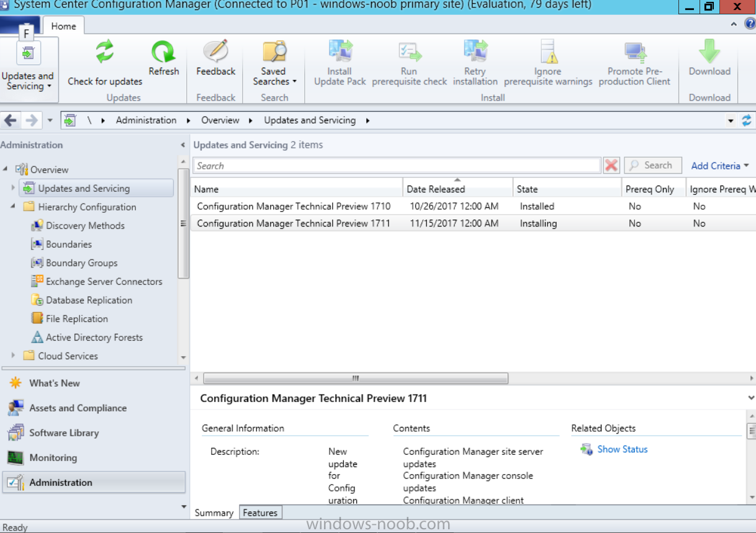Open the blue application menu button
756x533 pixels.
pyautogui.click(x=20, y=26)
